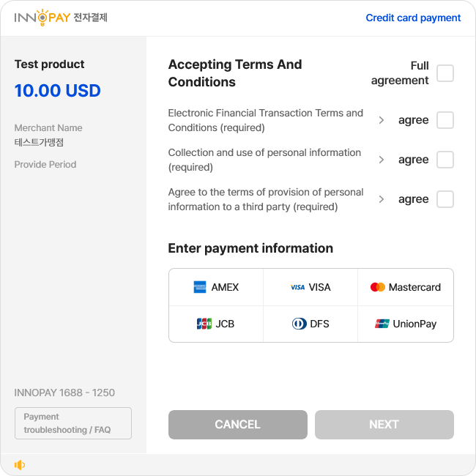The width and height of the screenshot is (476, 476).
Task: Check agree for third party information provision
Action: [x=445, y=199]
